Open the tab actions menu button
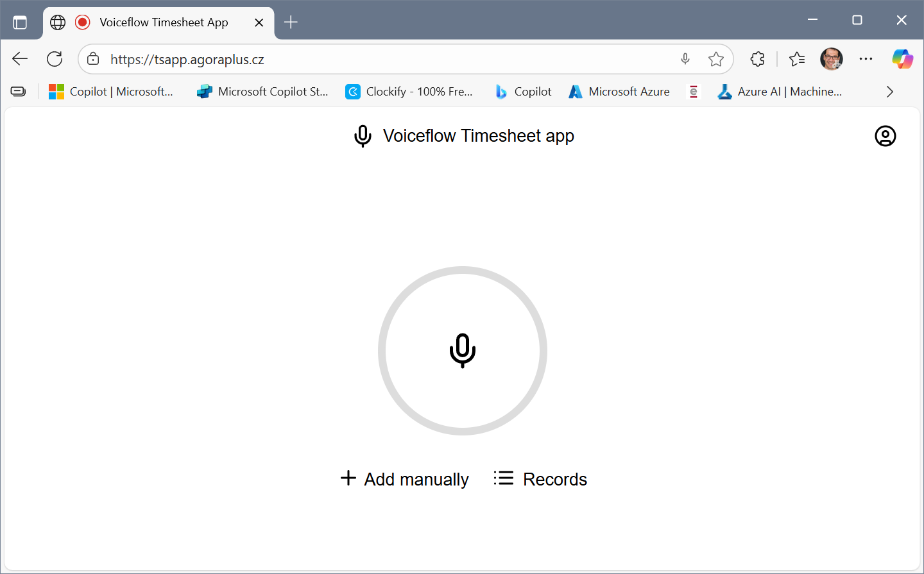 [x=20, y=22]
